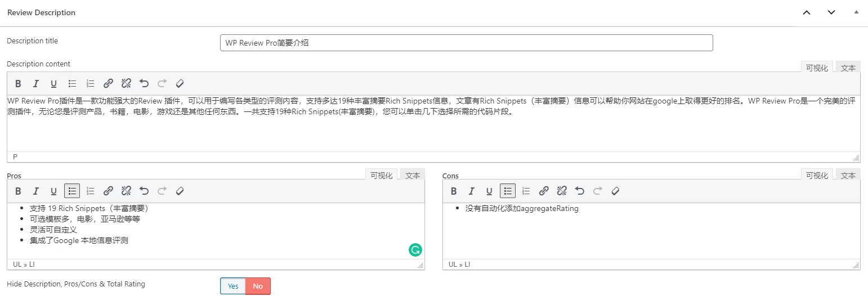Screen dimensions: 868x296
Task: Insert link in Cons editor
Action: [x=544, y=191]
